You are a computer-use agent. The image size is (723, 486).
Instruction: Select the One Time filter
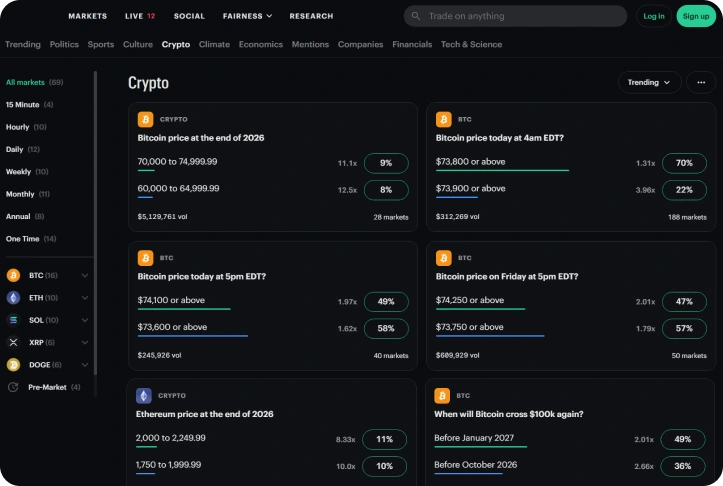[x=31, y=239]
